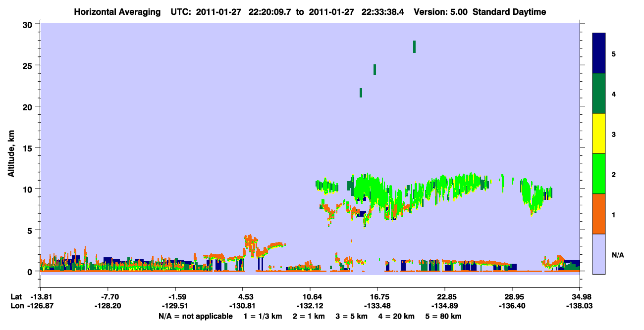Click the lavender N/A colorbar segment

coord(599,254)
